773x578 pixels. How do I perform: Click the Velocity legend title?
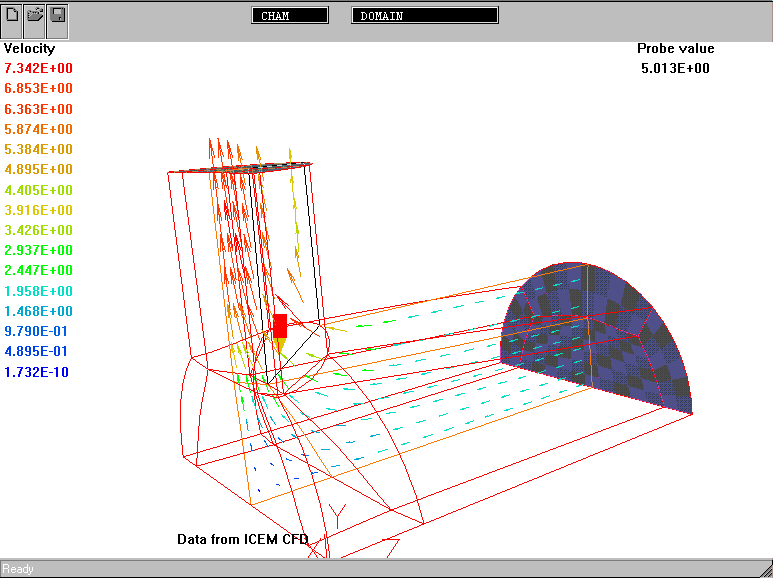30,48
